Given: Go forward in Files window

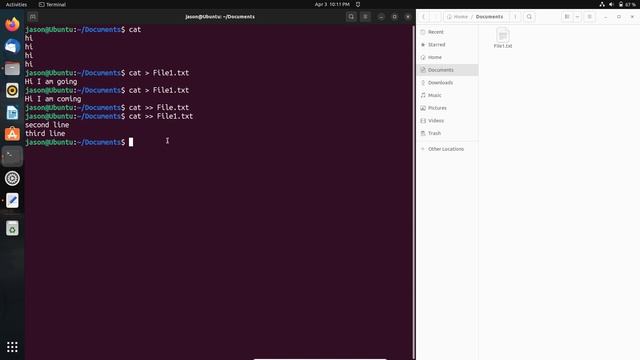Looking at the screenshot, I should point(435,17).
